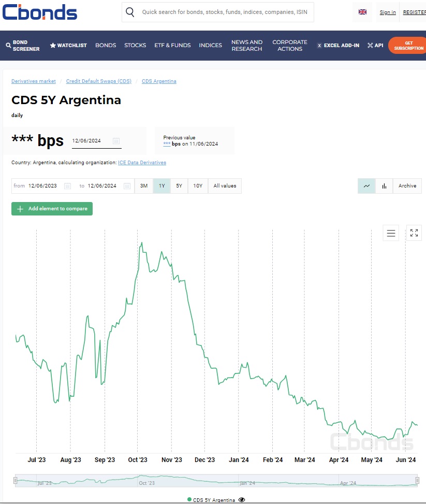The width and height of the screenshot is (426, 504).
Task: Open News and Research menu
Action: [x=247, y=45]
